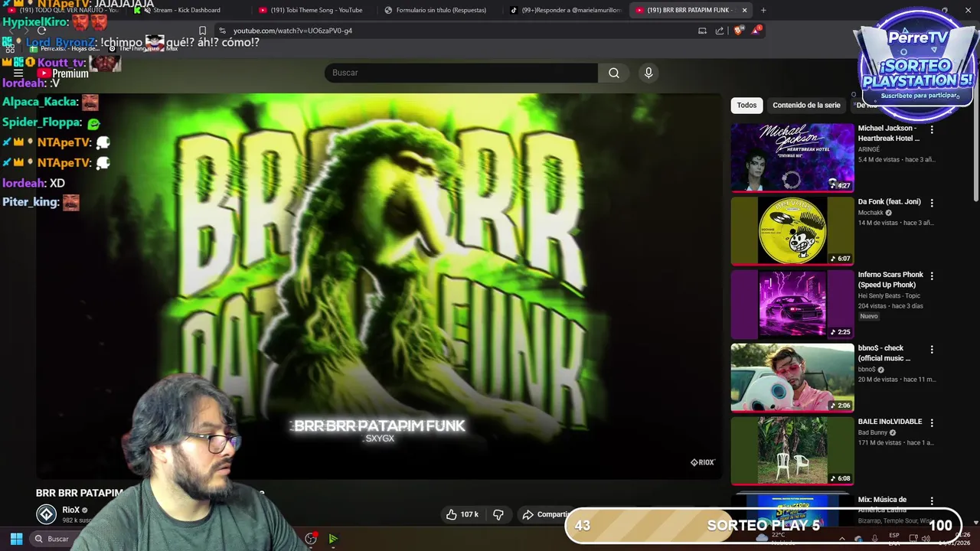Close the BRR BRR PATAPIM FUNK tab
The image size is (980, 551).
point(744,10)
